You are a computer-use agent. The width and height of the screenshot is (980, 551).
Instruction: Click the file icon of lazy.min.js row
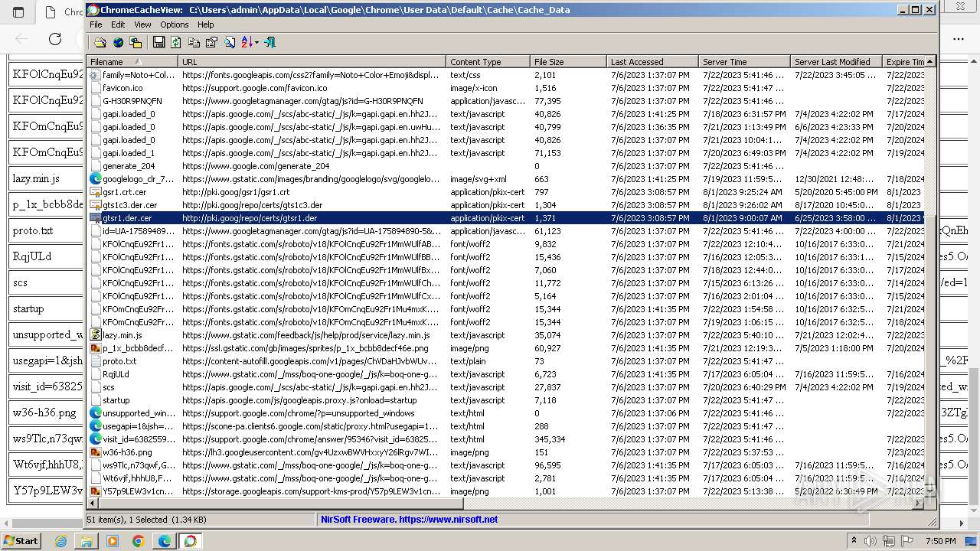tap(95, 335)
